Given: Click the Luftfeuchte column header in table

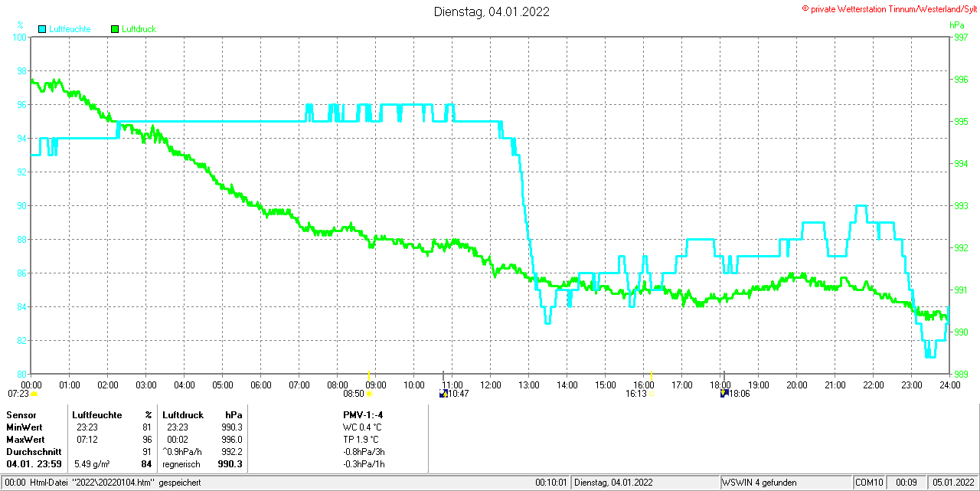Looking at the screenshot, I should click(x=97, y=414).
